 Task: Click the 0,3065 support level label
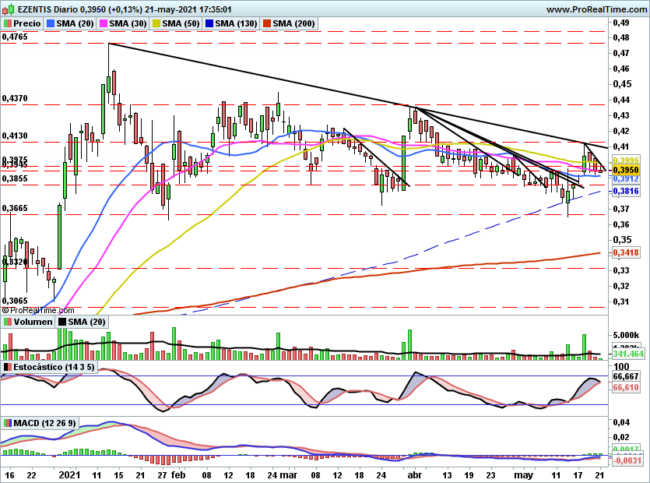pyautogui.click(x=15, y=301)
